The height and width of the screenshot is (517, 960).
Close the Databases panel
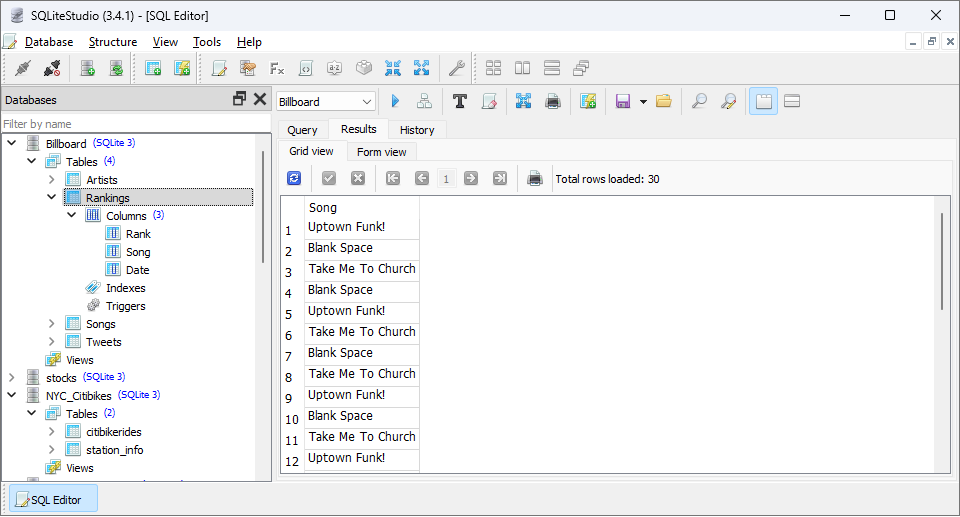point(260,99)
